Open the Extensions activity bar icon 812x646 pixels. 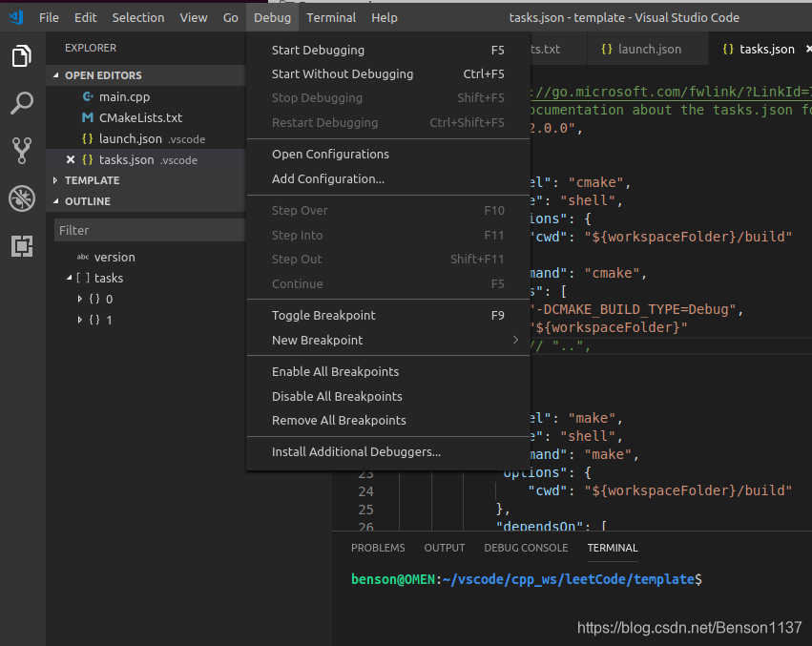coord(22,246)
